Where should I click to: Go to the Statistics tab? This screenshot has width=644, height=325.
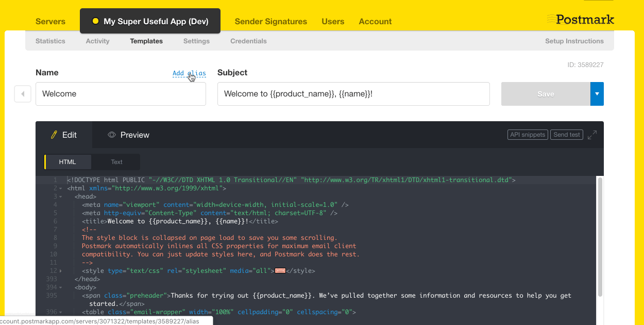click(x=50, y=41)
